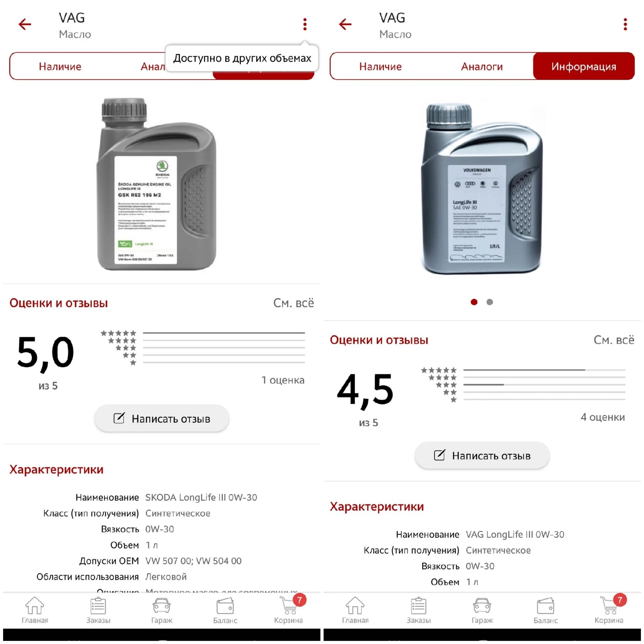Tap Легковой usage area value
Image resolution: width=644 pixels, height=644 pixels.
click(166, 576)
